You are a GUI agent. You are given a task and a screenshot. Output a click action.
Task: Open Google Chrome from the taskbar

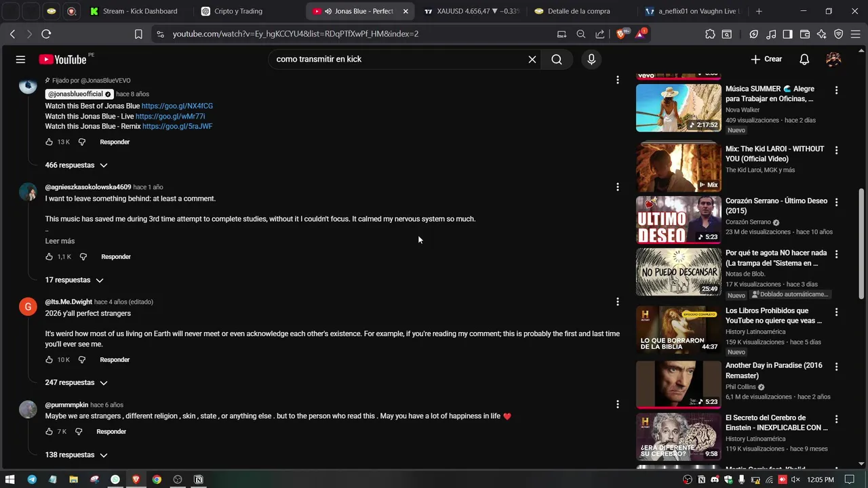tap(157, 480)
